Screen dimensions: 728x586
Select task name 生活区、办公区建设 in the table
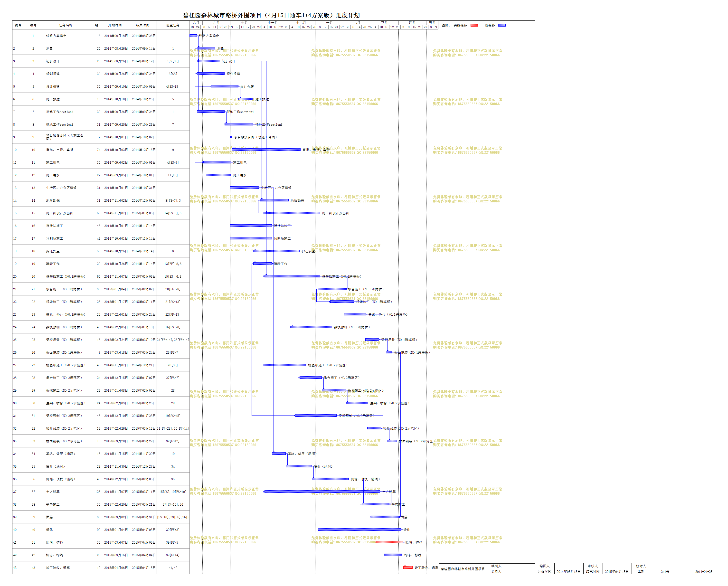click(x=61, y=188)
